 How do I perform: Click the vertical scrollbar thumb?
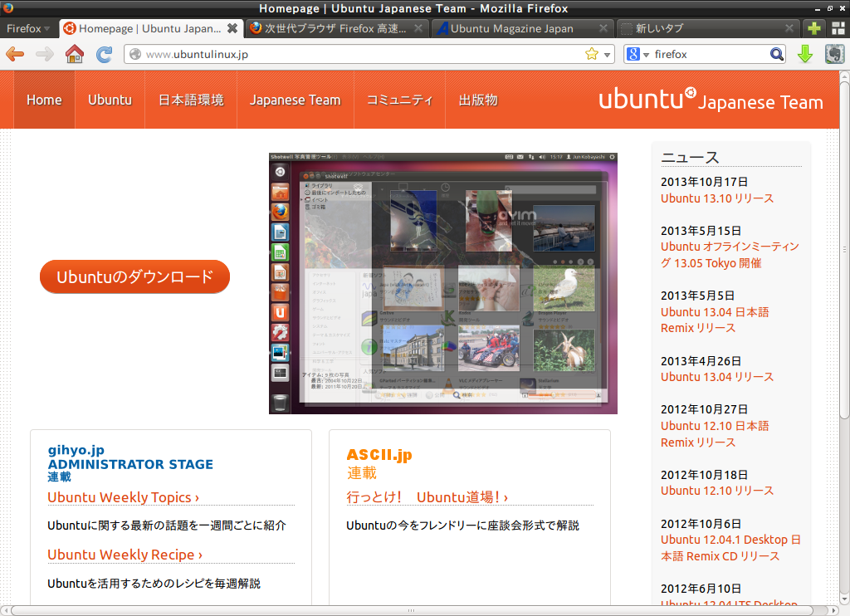[844, 249]
